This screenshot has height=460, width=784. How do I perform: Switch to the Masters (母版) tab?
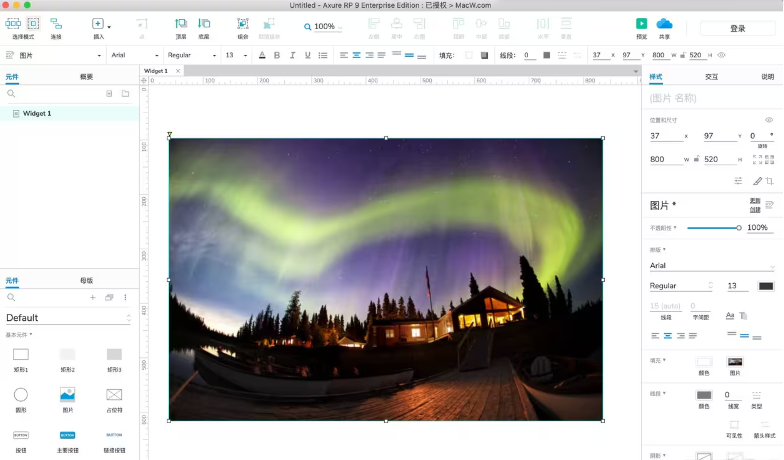86,281
